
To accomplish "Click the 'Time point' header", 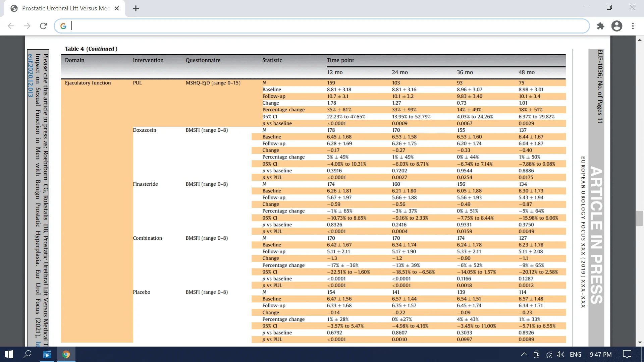I will point(340,60).
